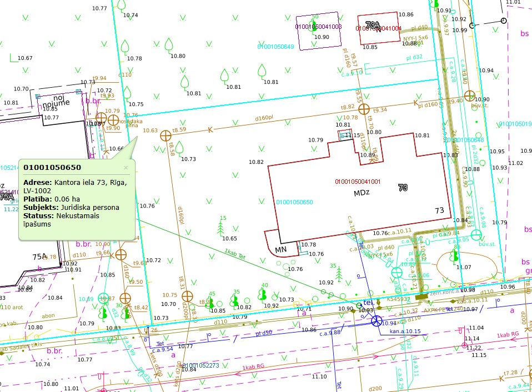Click the MDz building label
Viewport: 532px width, 392px height.
(362, 193)
